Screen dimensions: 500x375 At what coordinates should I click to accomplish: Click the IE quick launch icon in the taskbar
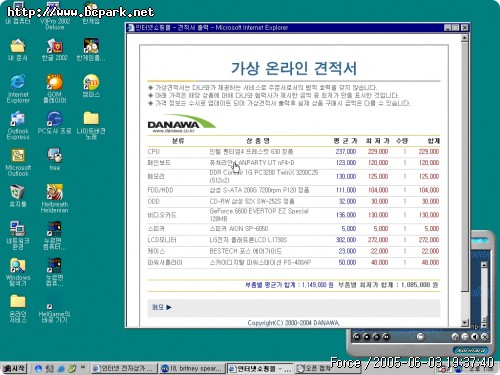(38, 368)
